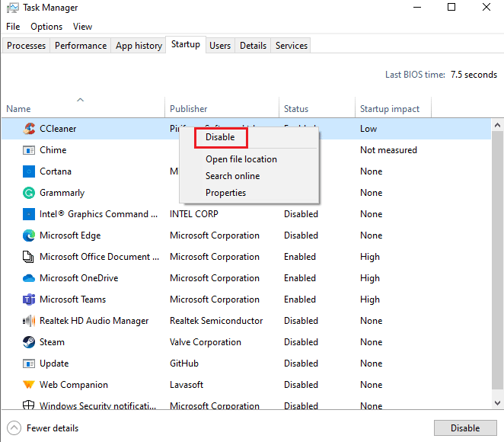The height and width of the screenshot is (442, 504).
Task: Choose Properties in the context menu
Action: [x=225, y=193]
